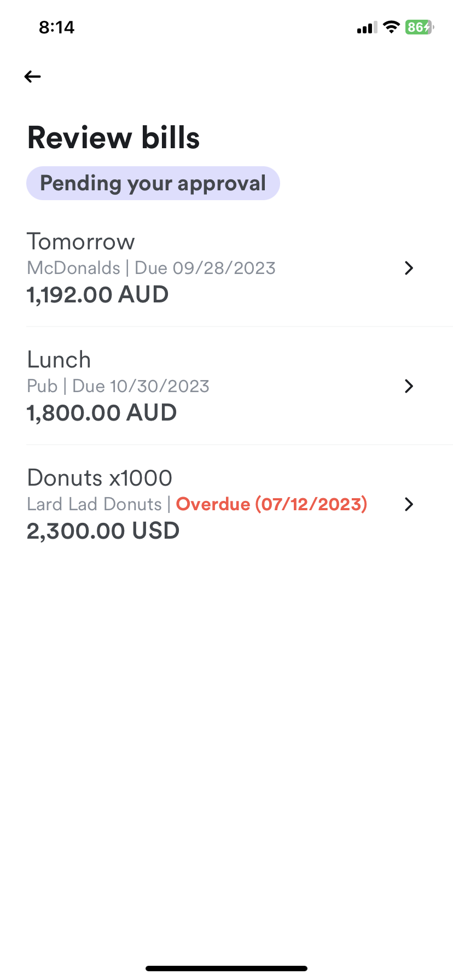Image resolution: width=453 pixels, height=980 pixels.
Task: Tap the 1,800.00 AUD amount
Action: coord(102,413)
